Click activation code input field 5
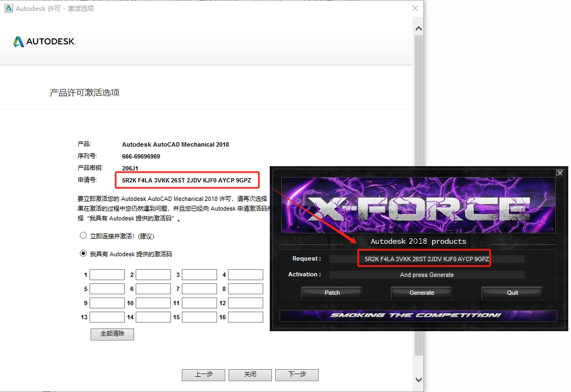The image size is (571, 392). click(x=107, y=289)
